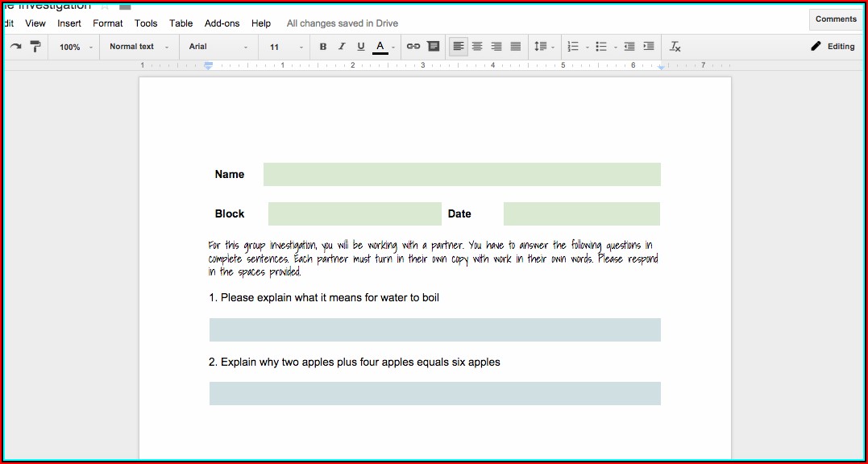This screenshot has width=868, height=464.
Task: Click the insert comment icon
Action: [434, 47]
